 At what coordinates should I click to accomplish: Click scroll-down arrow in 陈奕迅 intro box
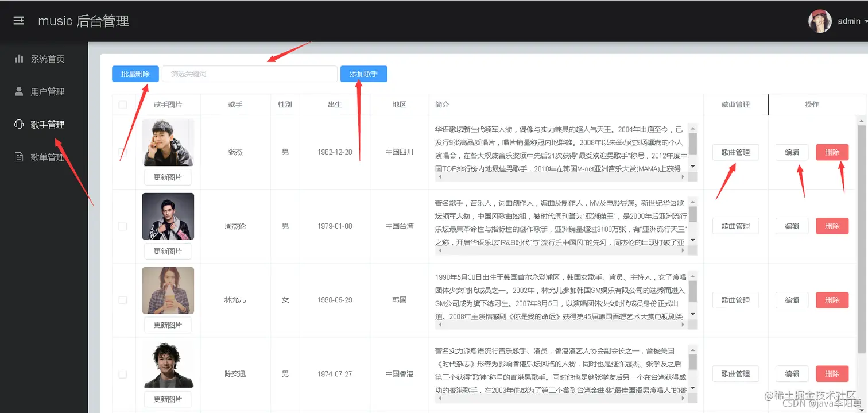tap(693, 388)
